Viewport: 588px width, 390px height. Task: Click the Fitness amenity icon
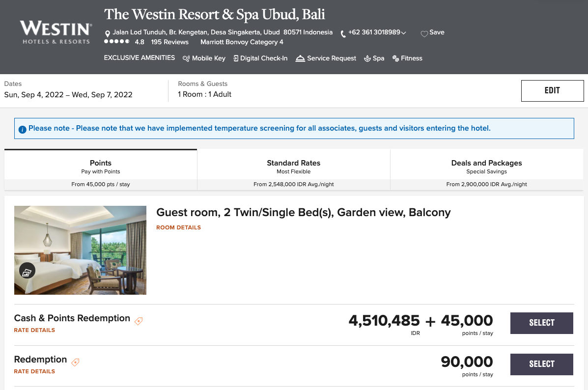394,58
